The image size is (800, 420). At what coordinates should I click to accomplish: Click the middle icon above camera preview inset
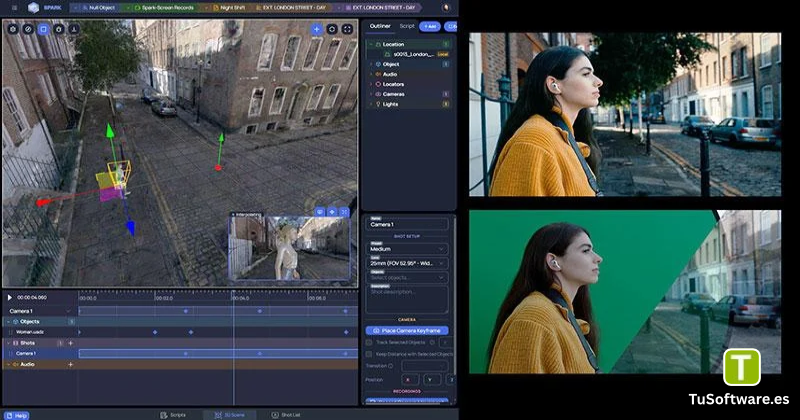pyautogui.click(x=332, y=212)
